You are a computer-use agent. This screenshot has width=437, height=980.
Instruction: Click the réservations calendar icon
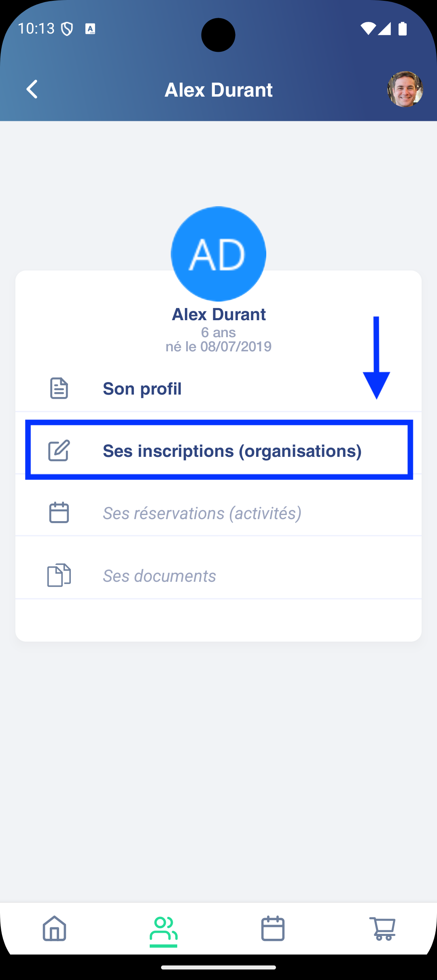[59, 513]
